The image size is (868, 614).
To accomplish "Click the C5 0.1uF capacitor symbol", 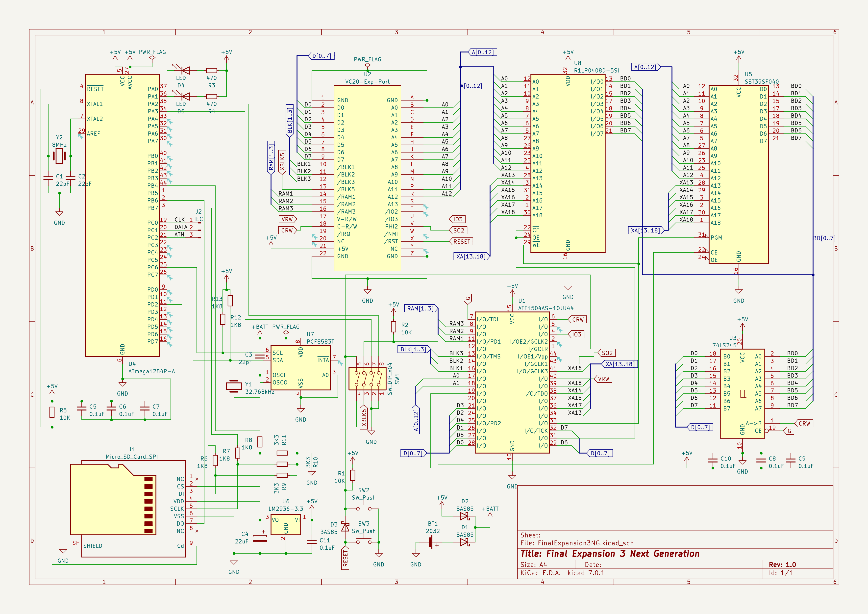I will click(x=82, y=408).
